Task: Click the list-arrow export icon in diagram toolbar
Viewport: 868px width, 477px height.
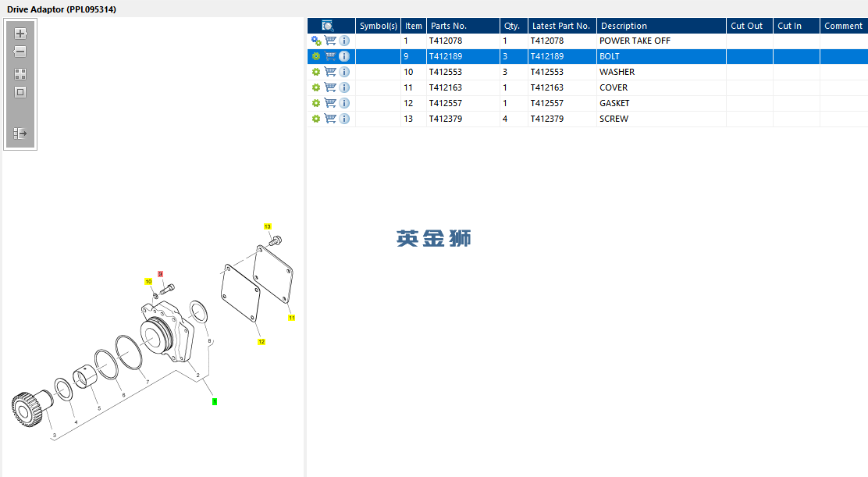Action: [x=20, y=133]
